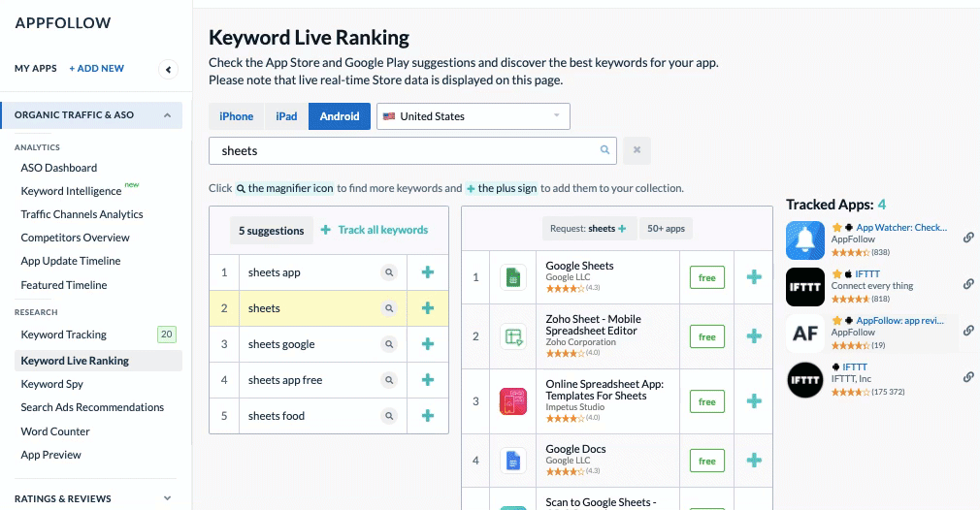Add 'sheets app' keyword with the plus icon
980x510 pixels.
(428, 272)
